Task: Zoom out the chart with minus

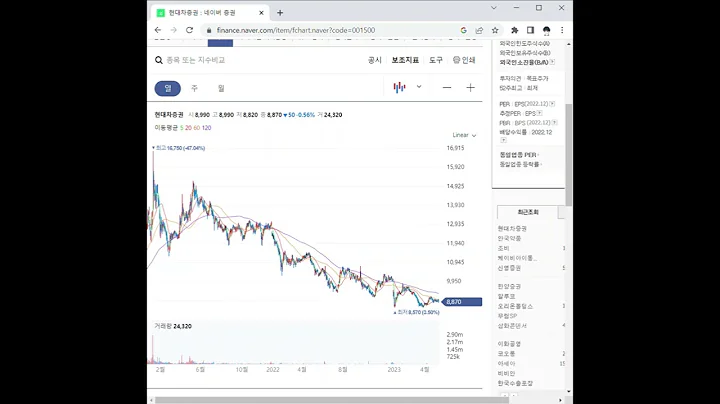Action: click(447, 88)
